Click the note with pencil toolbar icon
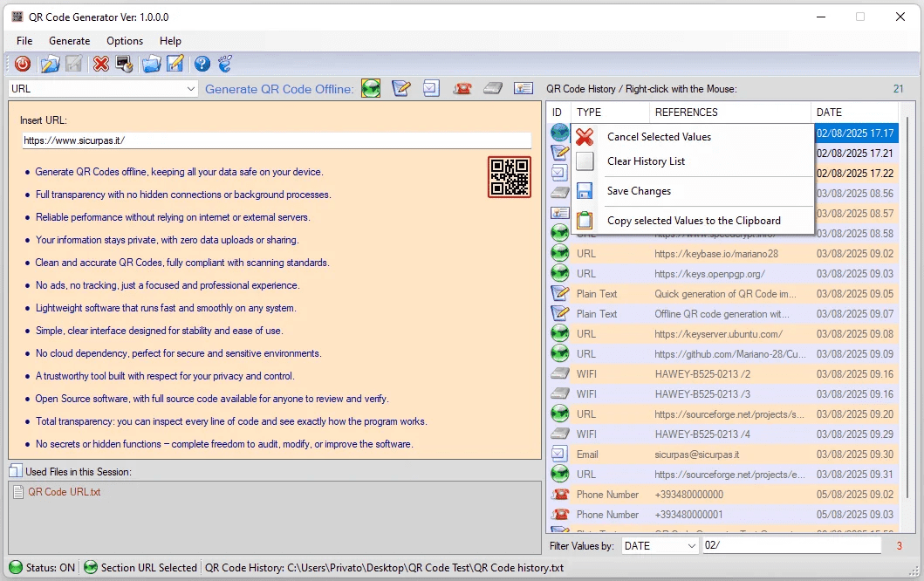 point(175,64)
